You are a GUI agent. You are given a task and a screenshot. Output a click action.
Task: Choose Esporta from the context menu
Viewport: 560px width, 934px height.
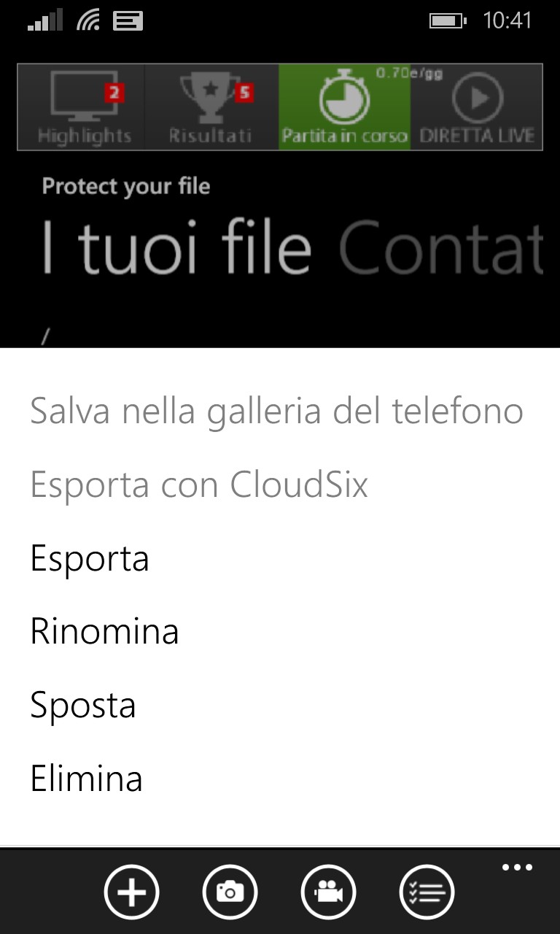90,559
